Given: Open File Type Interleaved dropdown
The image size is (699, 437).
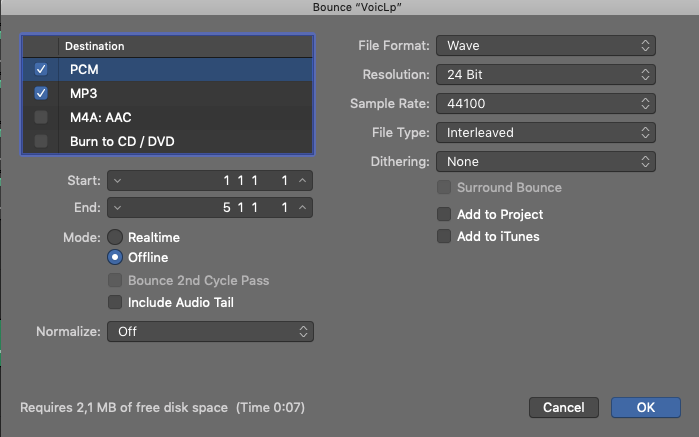Looking at the screenshot, I should [545, 132].
